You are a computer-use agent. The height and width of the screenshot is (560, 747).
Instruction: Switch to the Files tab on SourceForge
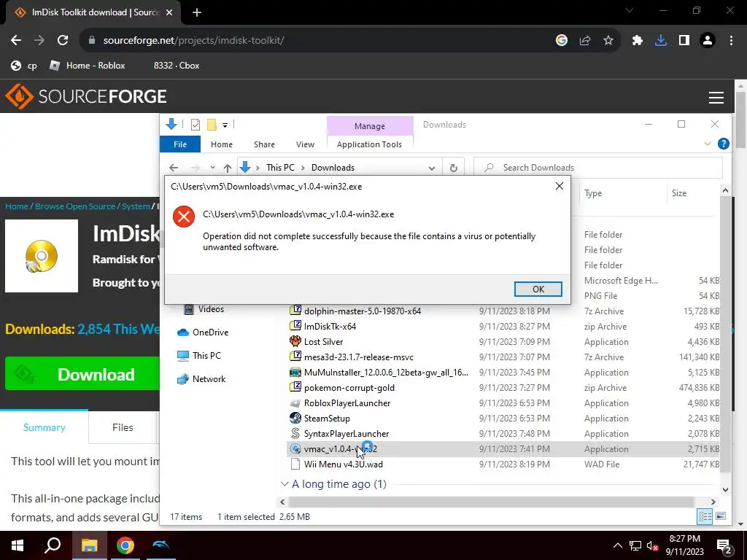123,427
